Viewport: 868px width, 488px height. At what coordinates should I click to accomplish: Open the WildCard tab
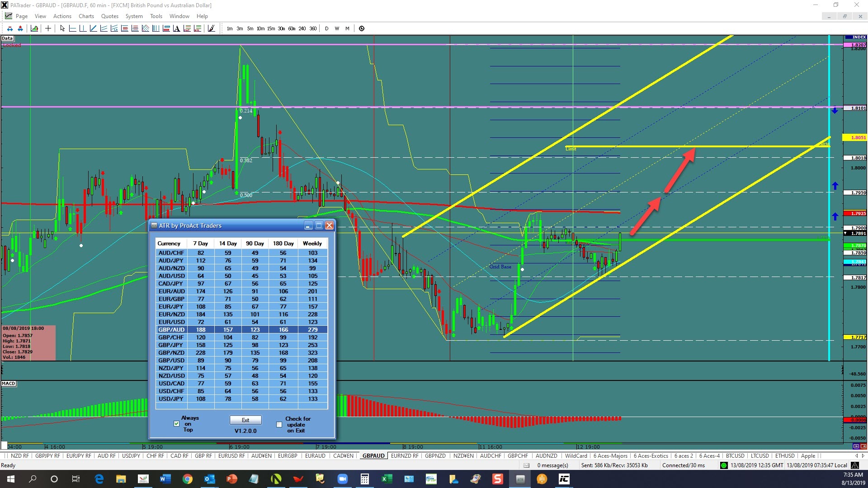pos(576,456)
